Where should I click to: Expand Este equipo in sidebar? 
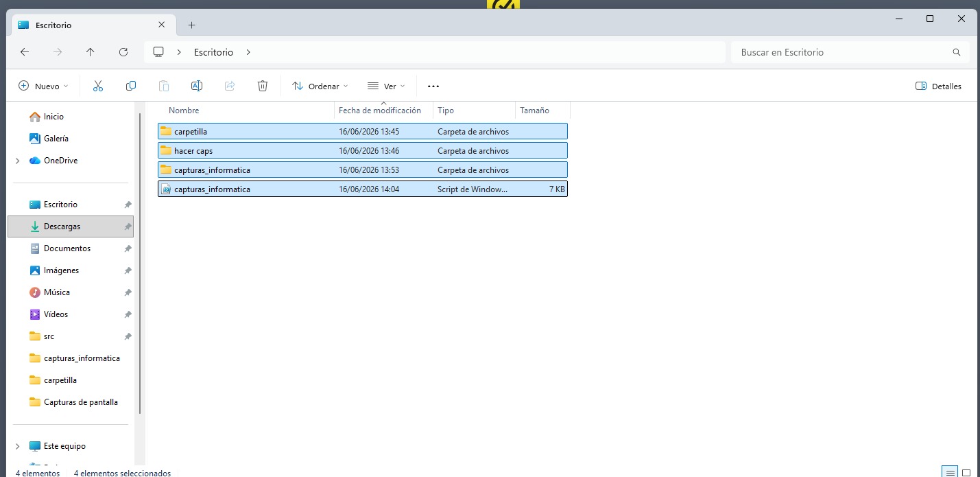click(18, 446)
